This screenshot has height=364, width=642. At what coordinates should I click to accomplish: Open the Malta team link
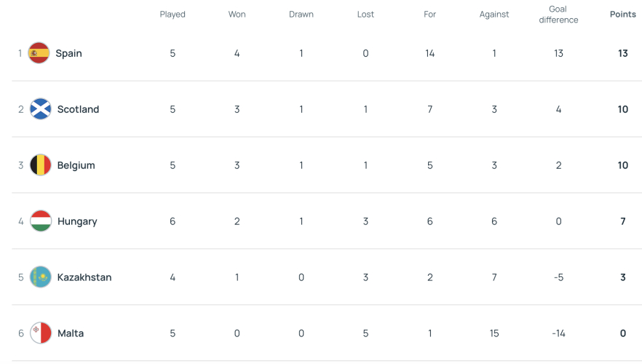pos(71,333)
